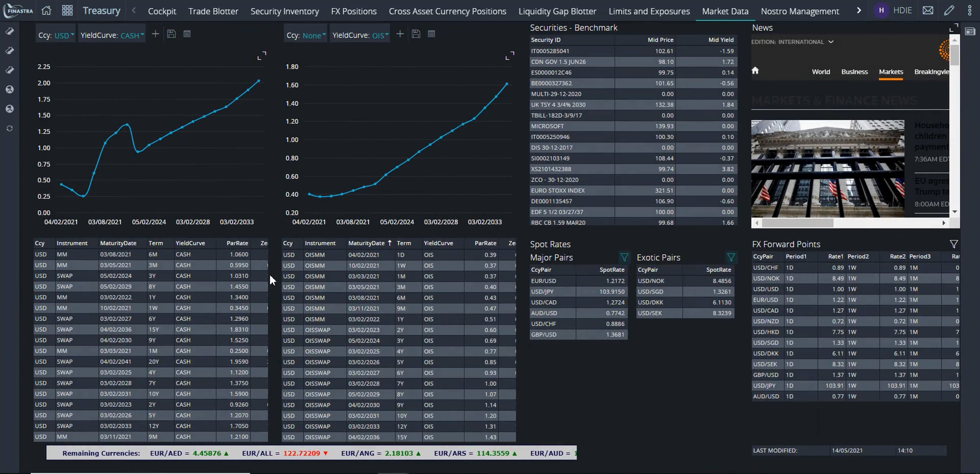The image size is (980, 474).
Task: Click the stock exchange news thumbnail
Action: [828, 168]
